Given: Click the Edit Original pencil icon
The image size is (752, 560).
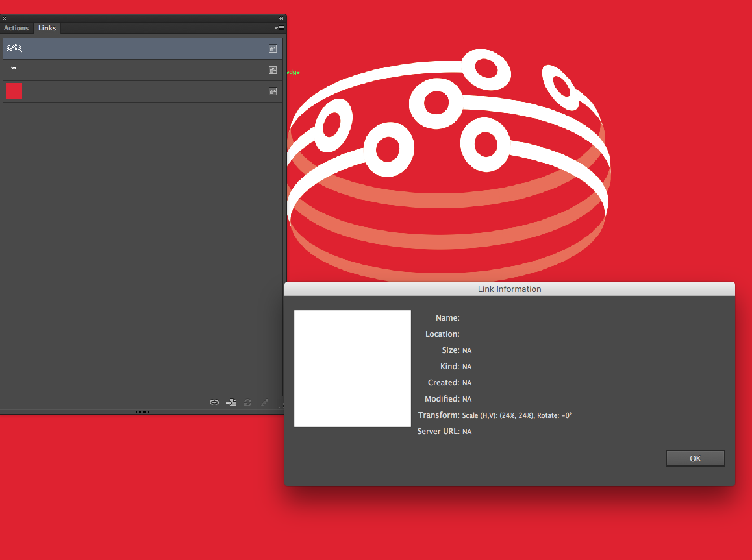Looking at the screenshot, I should 264,402.
